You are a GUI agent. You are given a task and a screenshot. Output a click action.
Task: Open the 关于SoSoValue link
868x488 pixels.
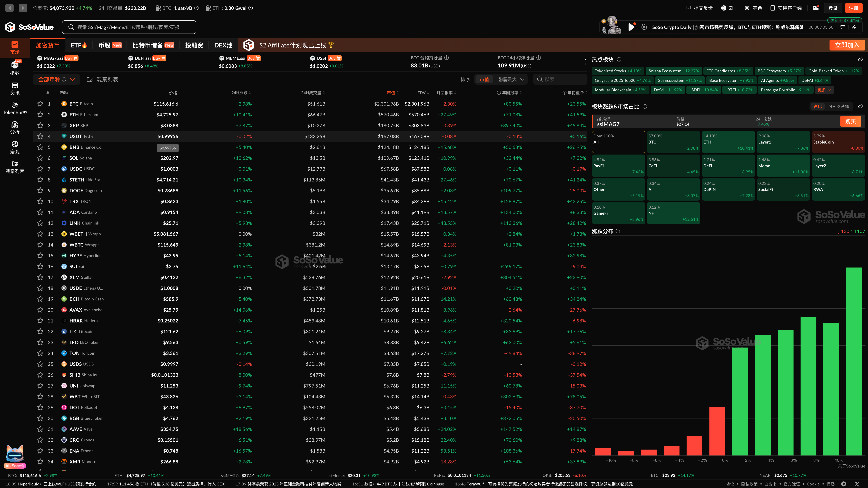point(851,466)
